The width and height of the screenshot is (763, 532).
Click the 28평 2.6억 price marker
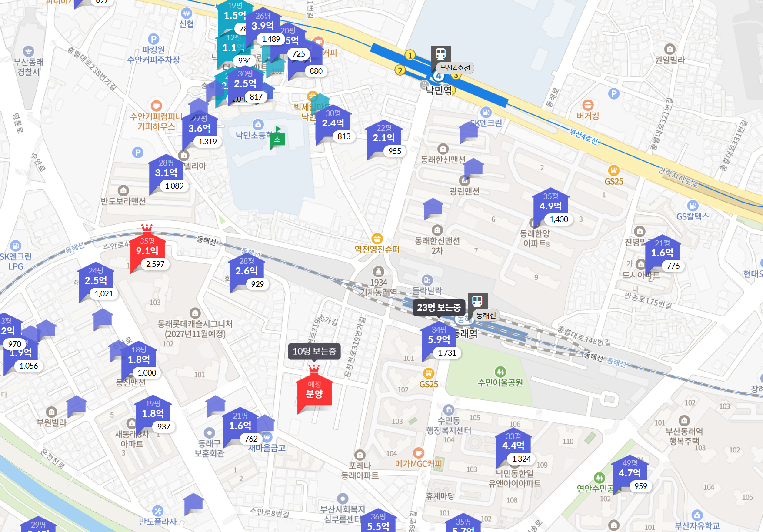(x=247, y=271)
